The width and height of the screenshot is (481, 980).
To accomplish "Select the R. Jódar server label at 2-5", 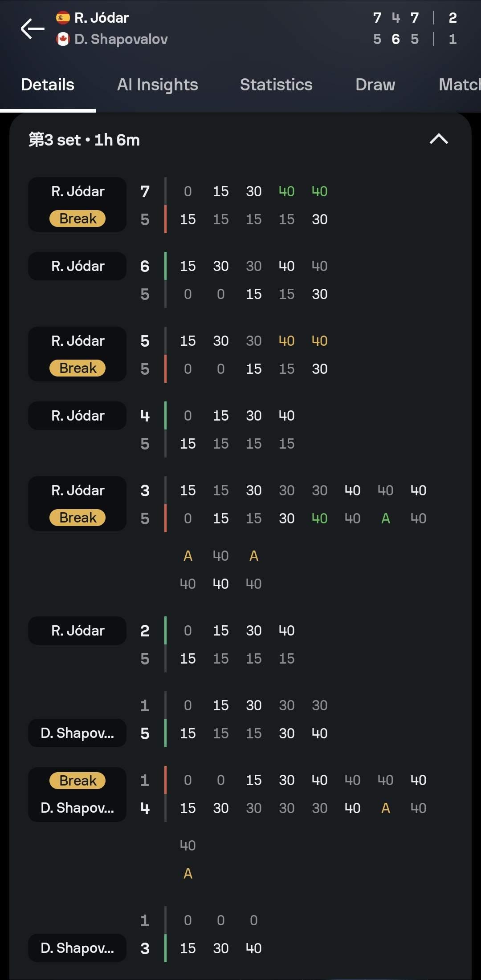I will [77, 631].
